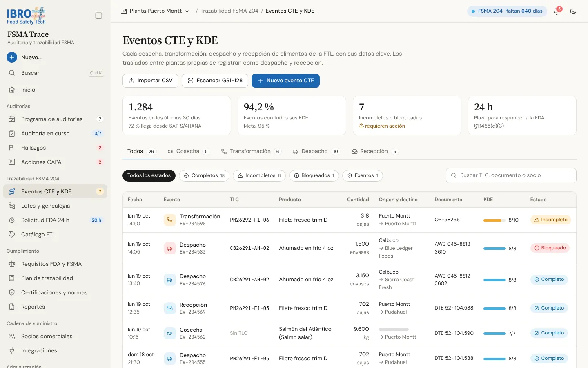This screenshot has width=588, height=368.
Task: Click Bloqueado status of EV-204583
Action: point(550,248)
